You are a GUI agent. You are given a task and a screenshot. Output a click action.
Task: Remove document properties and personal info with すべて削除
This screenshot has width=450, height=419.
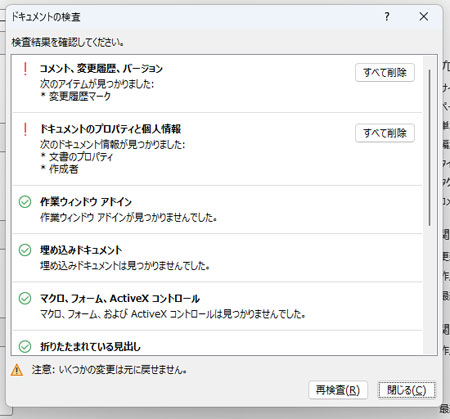[x=385, y=133]
